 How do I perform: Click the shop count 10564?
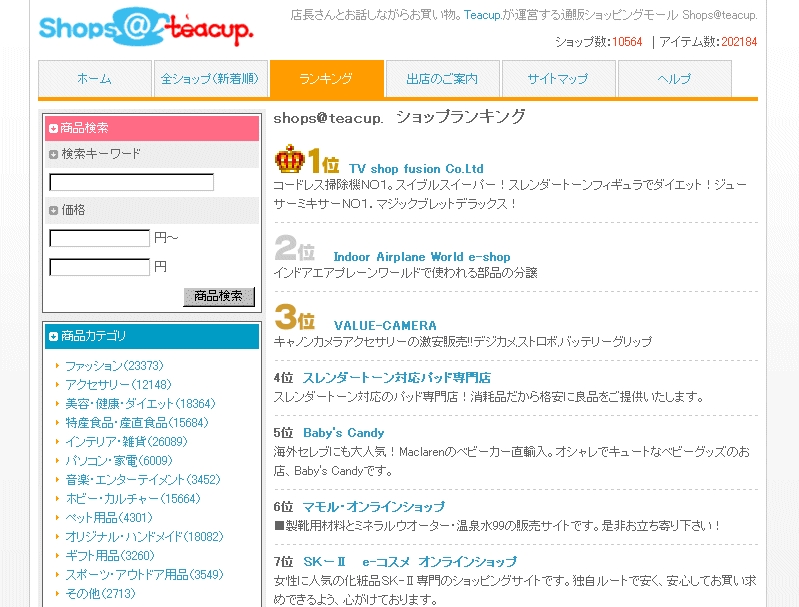point(627,42)
